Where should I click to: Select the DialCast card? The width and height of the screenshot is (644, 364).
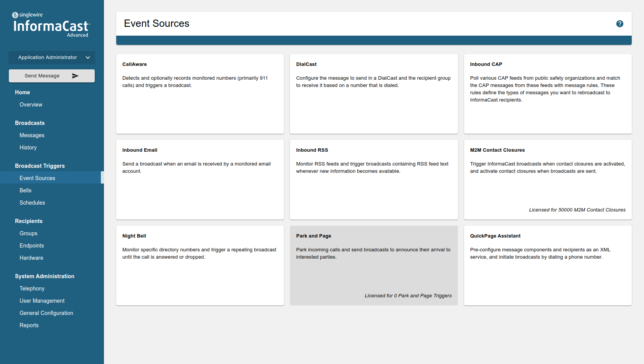tap(374, 94)
